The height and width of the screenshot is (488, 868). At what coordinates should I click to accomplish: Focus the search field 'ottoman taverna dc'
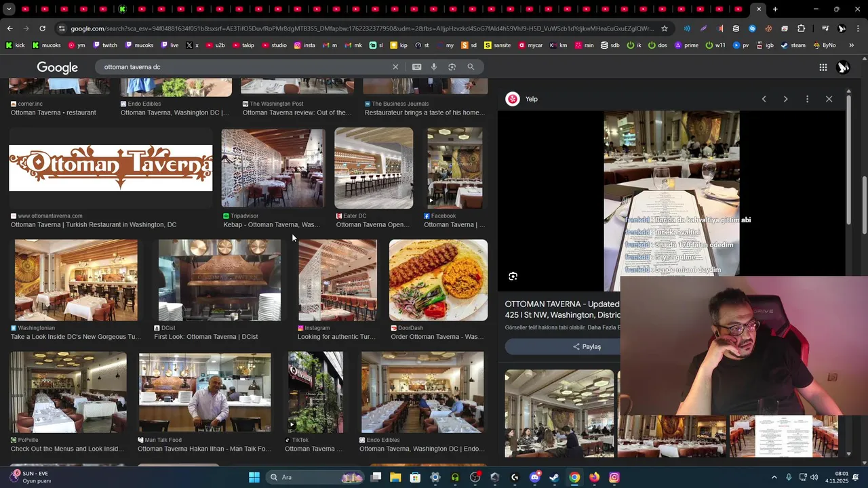pyautogui.click(x=244, y=67)
